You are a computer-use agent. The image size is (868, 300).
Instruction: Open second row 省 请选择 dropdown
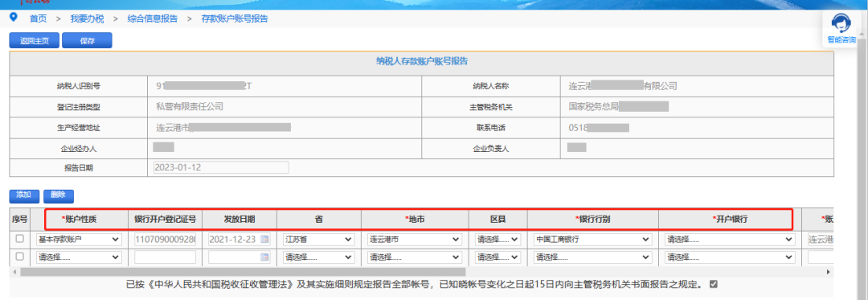point(318,257)
